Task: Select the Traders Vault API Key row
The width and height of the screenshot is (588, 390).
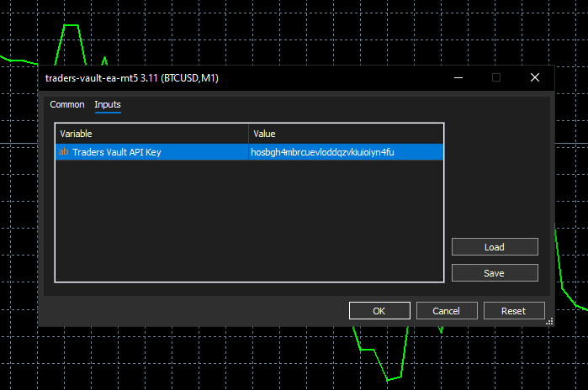Action: click(249, 152)
